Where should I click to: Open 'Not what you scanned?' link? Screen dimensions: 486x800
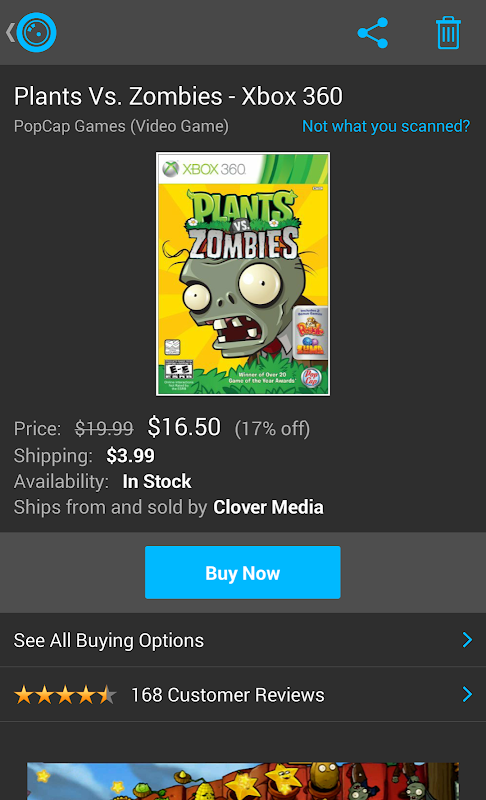click(386, 126)
